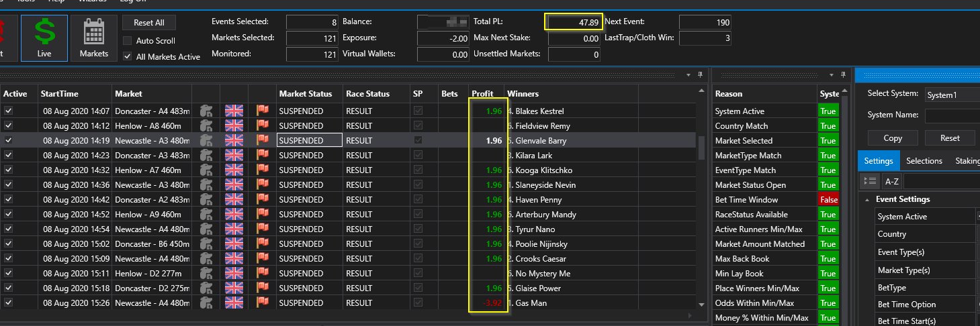
Task: Click UK flag in Doncaster 15:02 row
Action: (x=234, y=244)
